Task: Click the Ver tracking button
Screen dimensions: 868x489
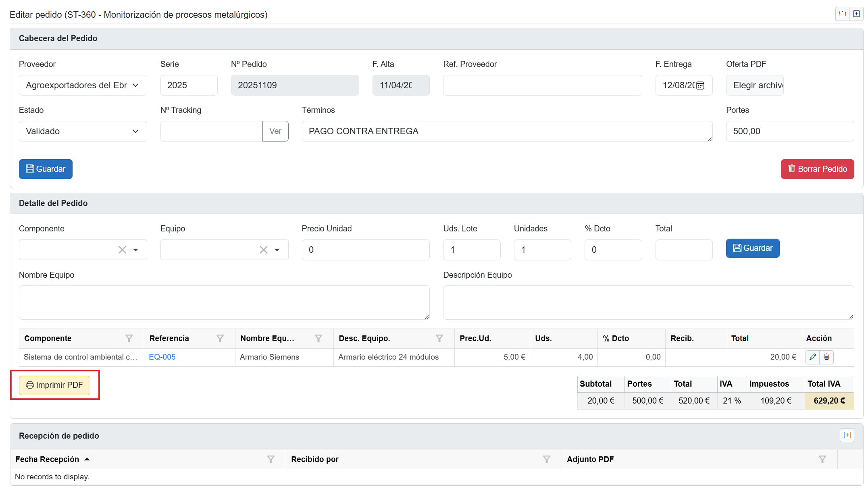Action: coord(275,131)
